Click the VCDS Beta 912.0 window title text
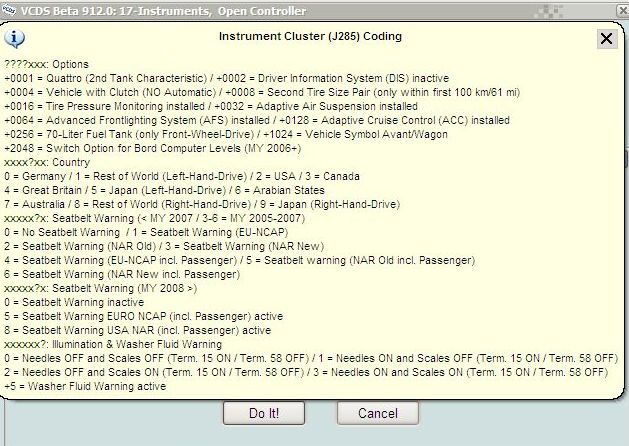The width and height of the screenshot is (629, 446). tap(164, 11)
